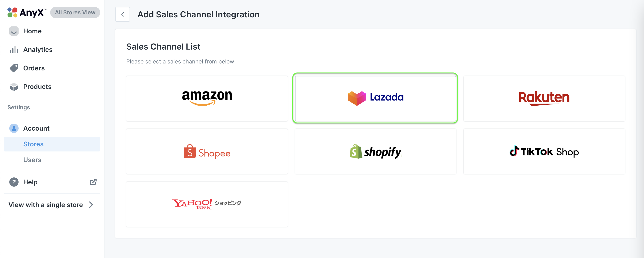Expand View with a single store chevron
This screenshot has width=644, height=258.
91,205
